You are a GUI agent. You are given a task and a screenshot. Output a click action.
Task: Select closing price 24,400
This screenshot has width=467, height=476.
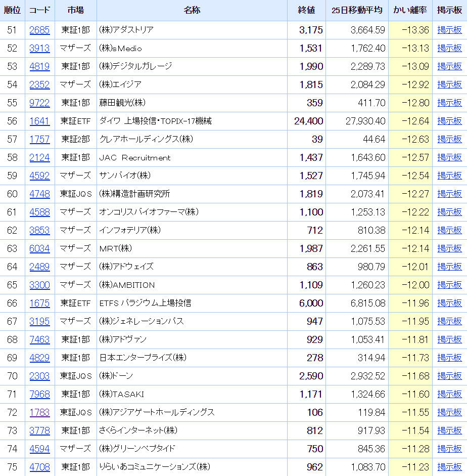point(309,121)
